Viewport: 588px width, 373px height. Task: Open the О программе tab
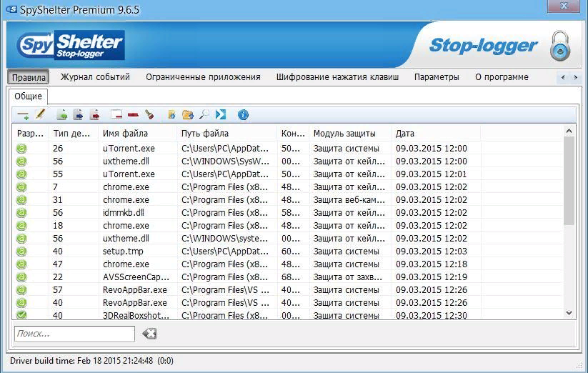point(502,77)
